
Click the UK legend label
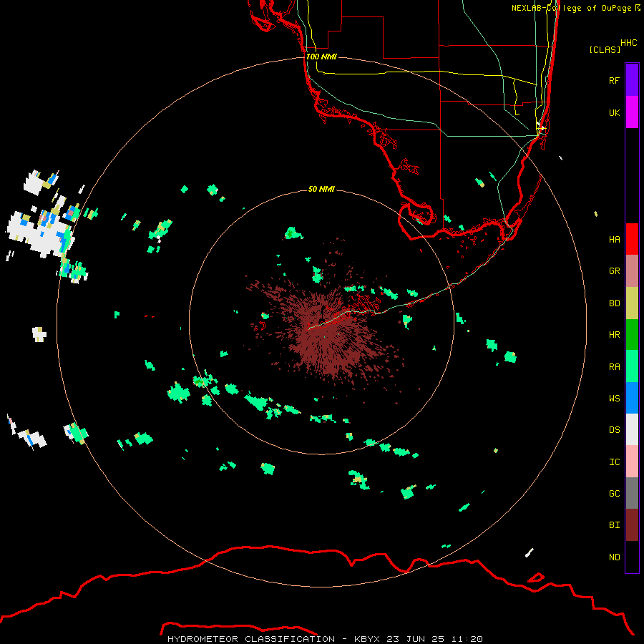tap(614, 112)
